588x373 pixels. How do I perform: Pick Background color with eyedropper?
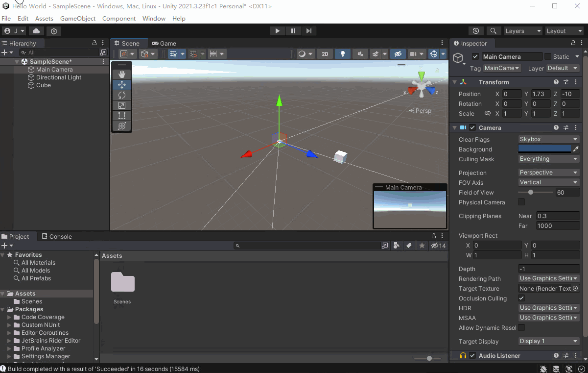576,149
